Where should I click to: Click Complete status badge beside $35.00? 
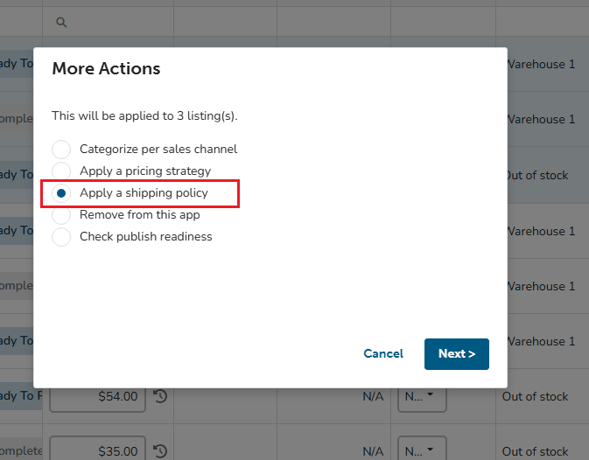point(21,449)
